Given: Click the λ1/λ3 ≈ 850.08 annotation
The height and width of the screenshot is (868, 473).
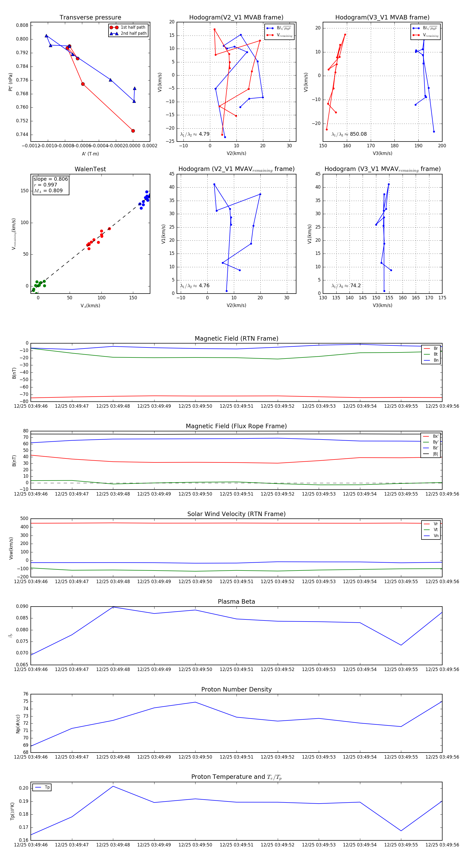Looking at the screenshot, I should (x=349, y=134).
